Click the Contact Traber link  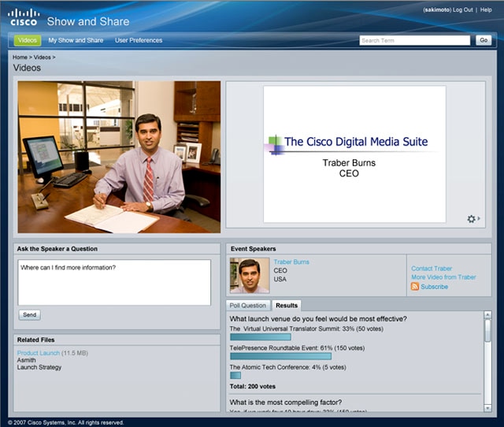click(432, 268)
